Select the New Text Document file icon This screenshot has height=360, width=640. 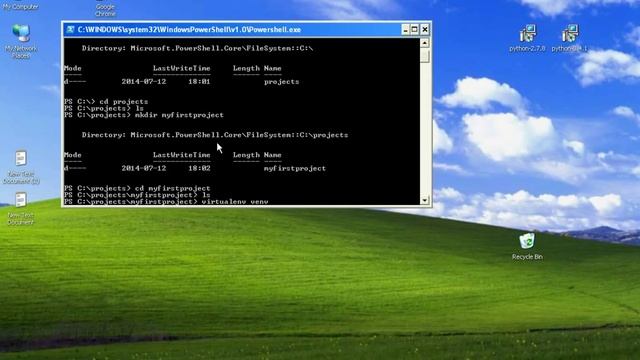coord(20,209)
